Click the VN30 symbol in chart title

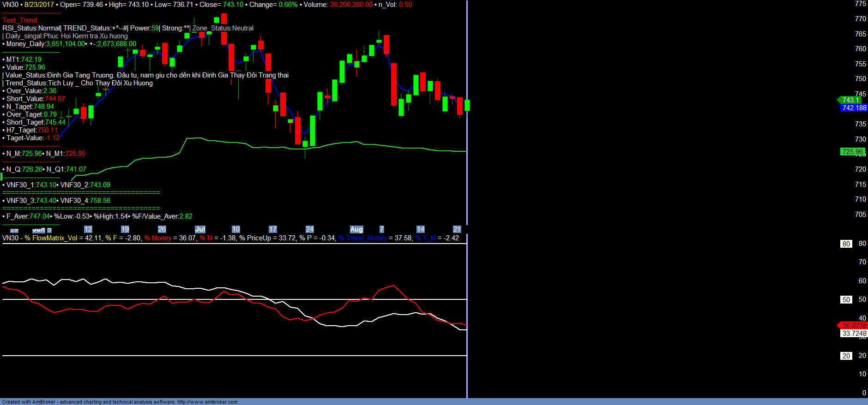pyautogui.click(x=10, y=5)
